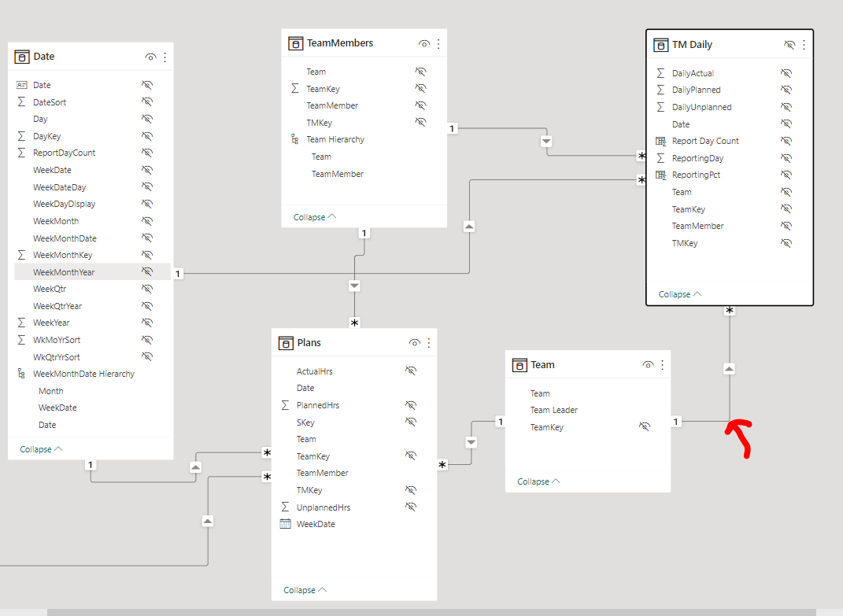Toggle visibility of the Plans table
Image resolution: width=843 pixels, height=616 pixels.
[415, 343]
